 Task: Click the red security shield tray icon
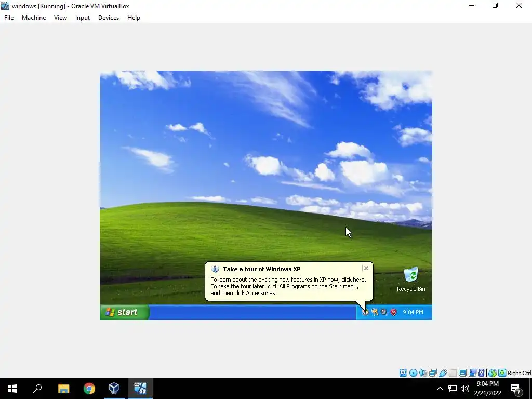pos(394,312)
